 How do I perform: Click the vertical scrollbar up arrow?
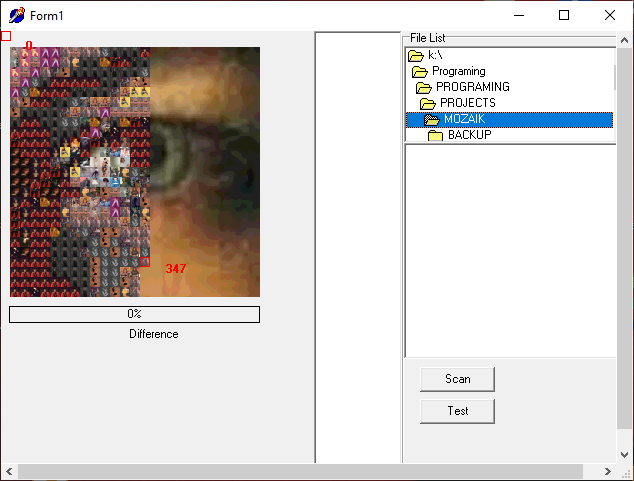tap(624, 40)
